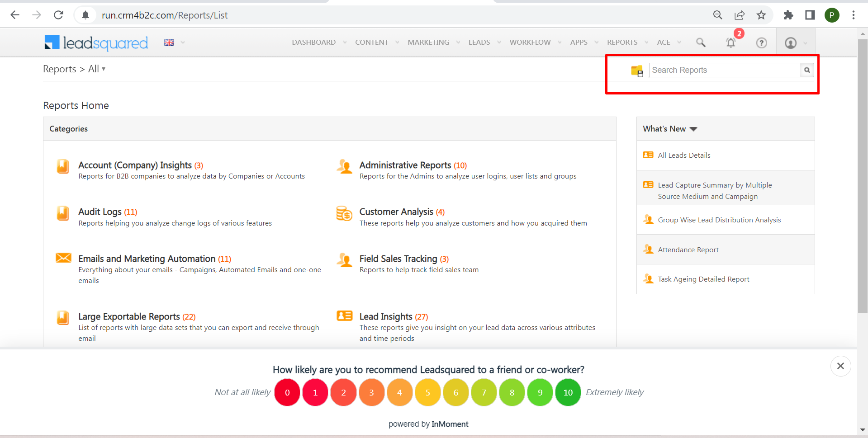
Task: Click the browser address bar URL
Action: click(x=165, y=15)
